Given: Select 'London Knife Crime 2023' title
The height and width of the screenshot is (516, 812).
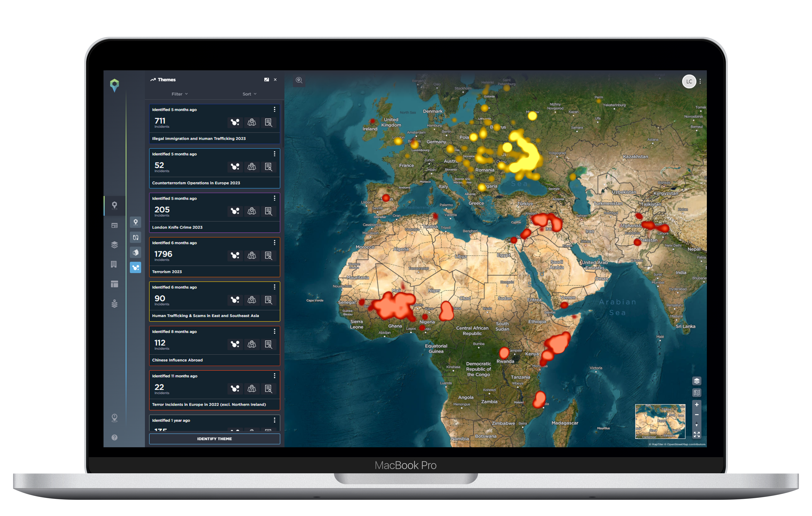Looking at the screenshot, I should [x=177, y=228].
